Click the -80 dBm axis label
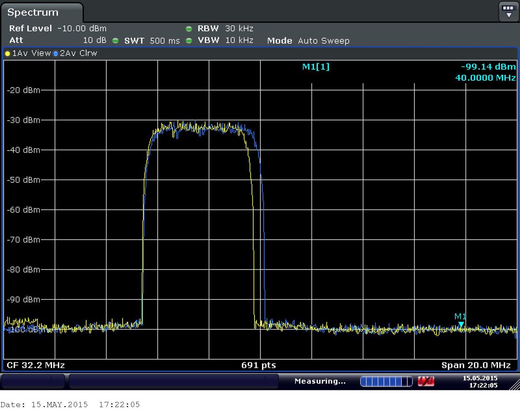 (x=24, y=269)
